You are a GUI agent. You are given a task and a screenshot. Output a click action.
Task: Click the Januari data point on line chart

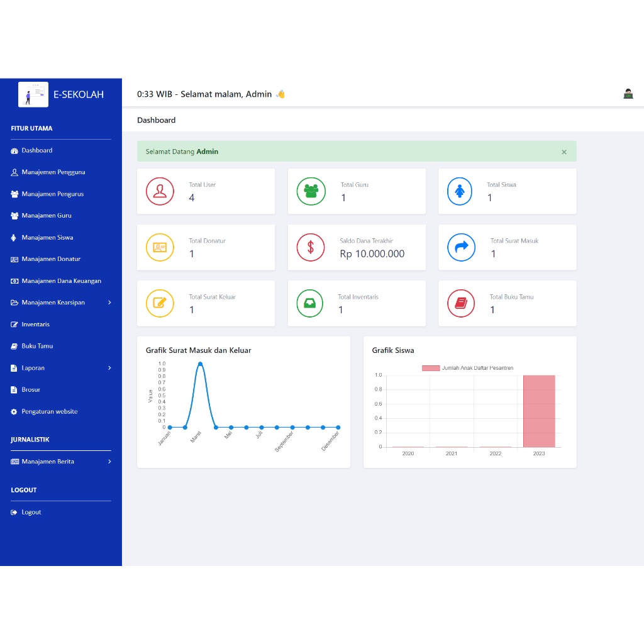click(170, 428)
